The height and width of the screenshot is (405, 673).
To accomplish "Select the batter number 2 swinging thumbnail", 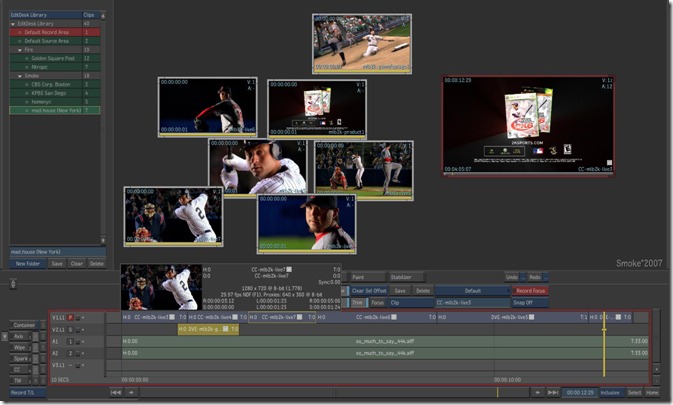I will pos(173,216).
